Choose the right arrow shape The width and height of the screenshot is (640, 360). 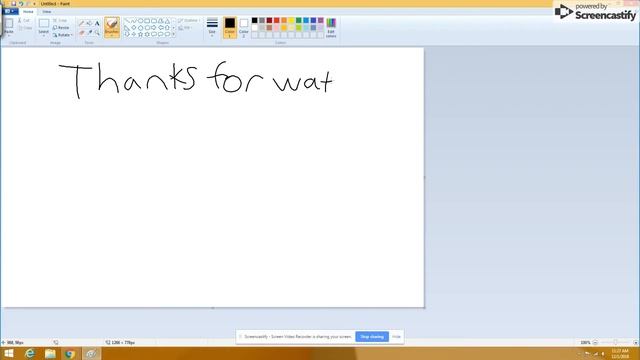tap(154, 27)
